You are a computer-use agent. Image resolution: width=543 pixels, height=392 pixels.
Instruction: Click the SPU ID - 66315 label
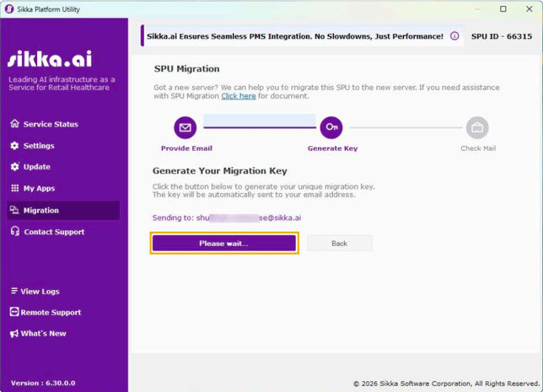coord(501,36)
